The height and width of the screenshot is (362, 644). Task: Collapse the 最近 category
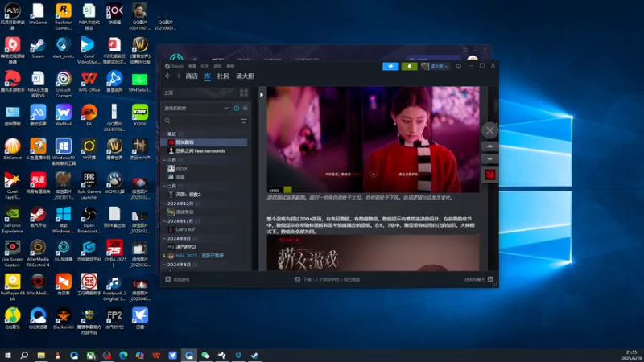[x=165, y=134]
